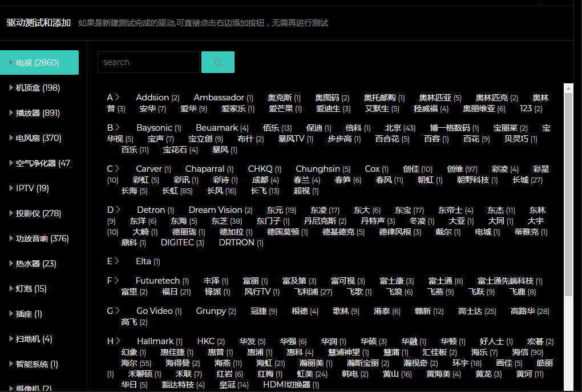Click the G section chevron
Screen dimensions: 582x392
pos(118,311)
